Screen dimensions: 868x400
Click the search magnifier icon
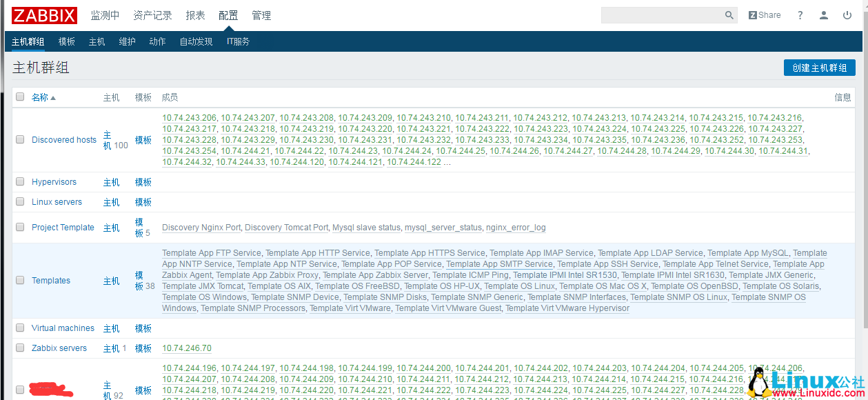pyautogui.click(x=729, y=15)
